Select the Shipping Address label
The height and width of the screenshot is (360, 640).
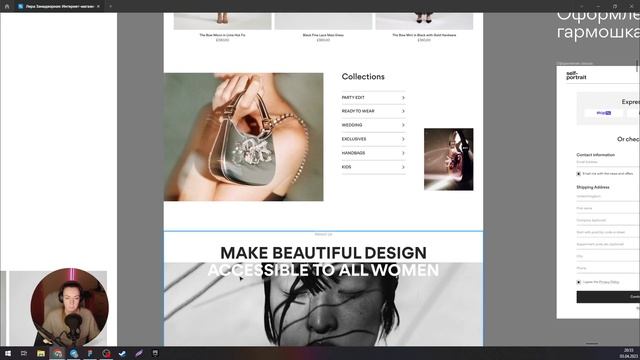click(593, 187)
